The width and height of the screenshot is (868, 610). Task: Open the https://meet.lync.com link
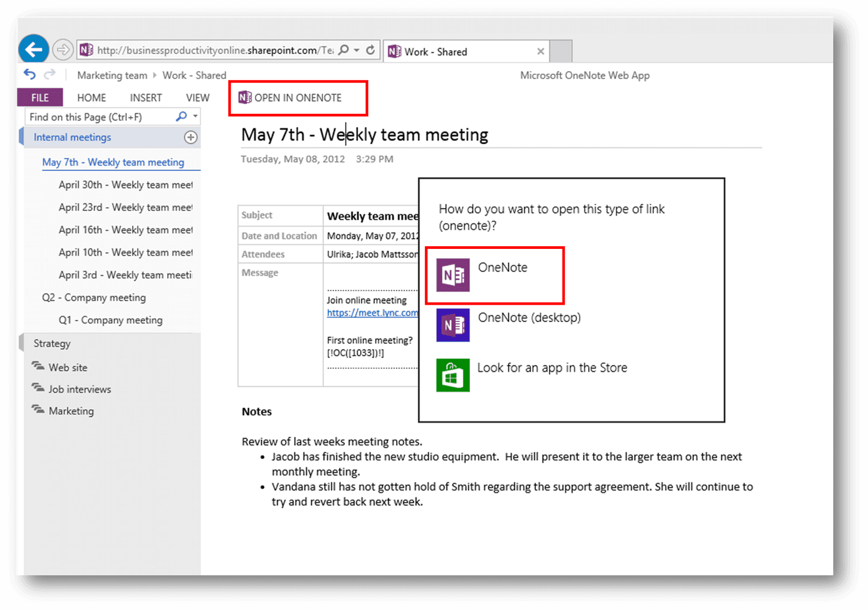[x=373, y=313]
